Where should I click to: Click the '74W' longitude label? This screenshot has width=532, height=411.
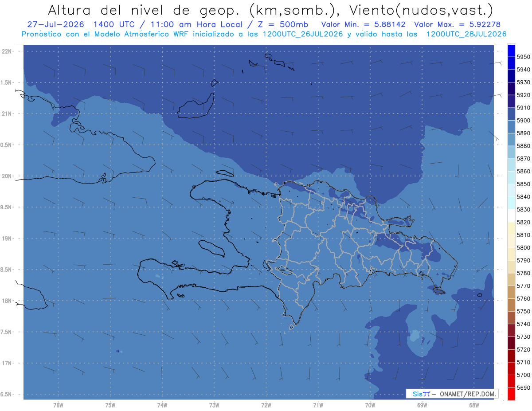[162, 405]
